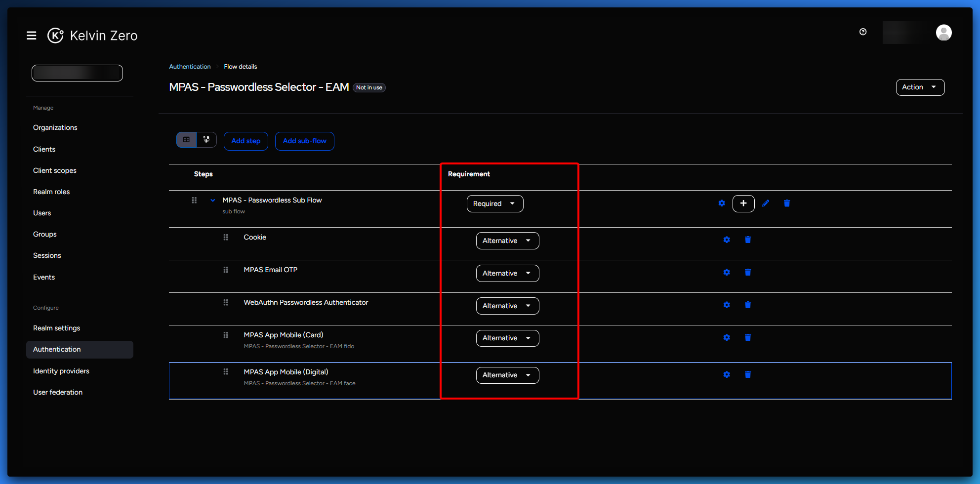This screenshot has height=484, width=980.
Task: Click the Cookie step name
Action: pyautogui.click(x=255, y=237)
